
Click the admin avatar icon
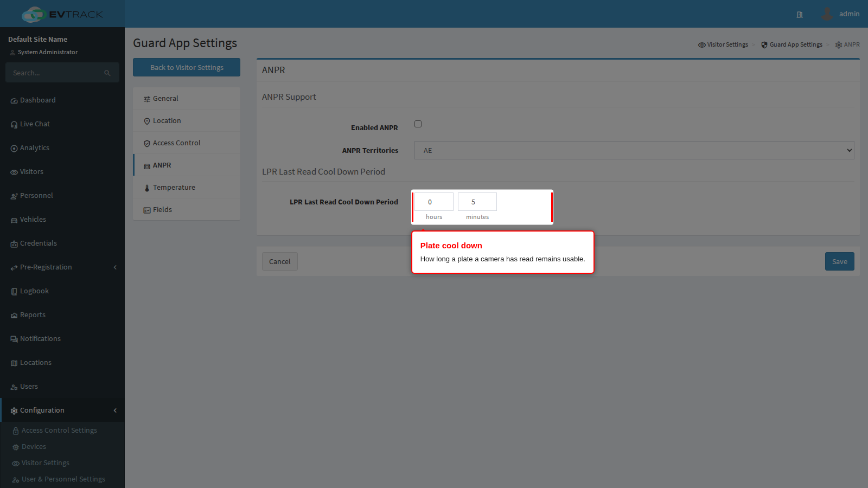(x=827, y=14)
